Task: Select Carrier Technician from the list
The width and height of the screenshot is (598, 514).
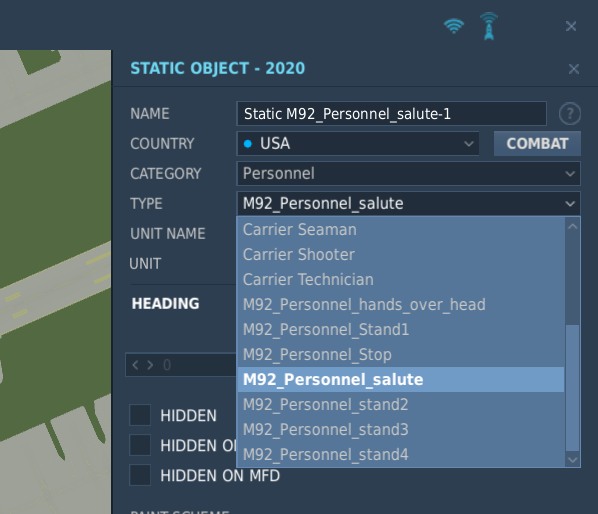Action: [401, 279]
